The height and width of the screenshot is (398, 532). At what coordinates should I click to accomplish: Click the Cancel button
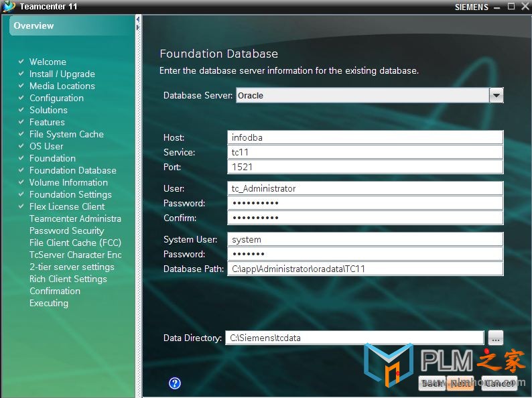coord(499,383)
